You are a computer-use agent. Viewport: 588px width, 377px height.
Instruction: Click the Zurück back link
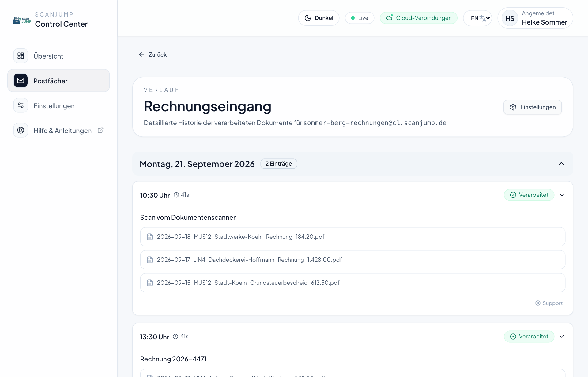(153, 55)
